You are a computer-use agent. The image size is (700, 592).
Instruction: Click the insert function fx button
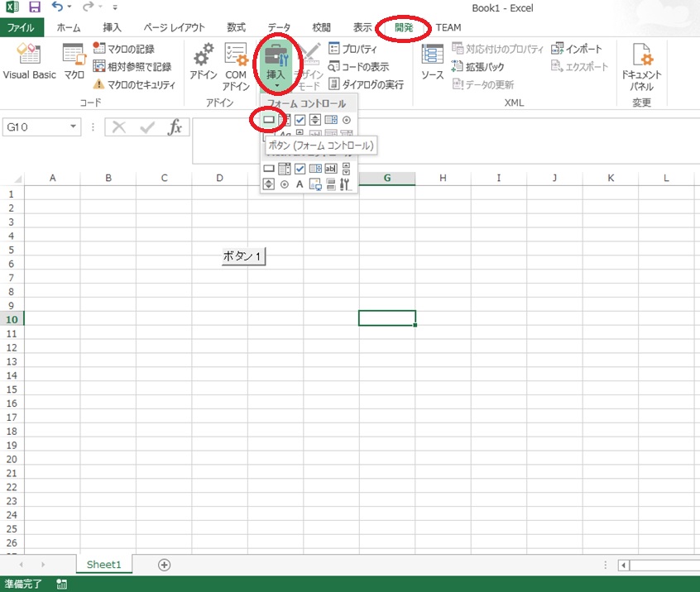[x=175, y=127]
